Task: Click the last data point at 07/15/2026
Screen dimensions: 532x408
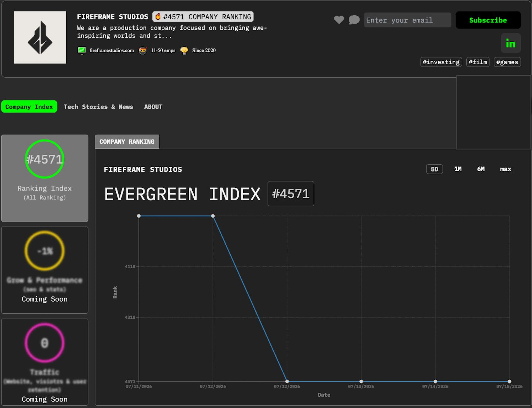Action: [509, 382]
